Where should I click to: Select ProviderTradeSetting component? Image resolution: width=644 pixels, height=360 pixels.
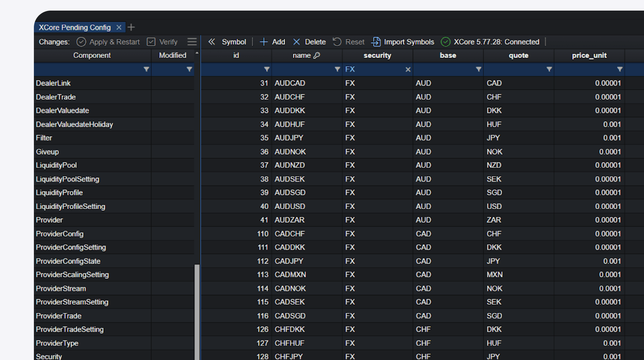(x=93, y=330)
